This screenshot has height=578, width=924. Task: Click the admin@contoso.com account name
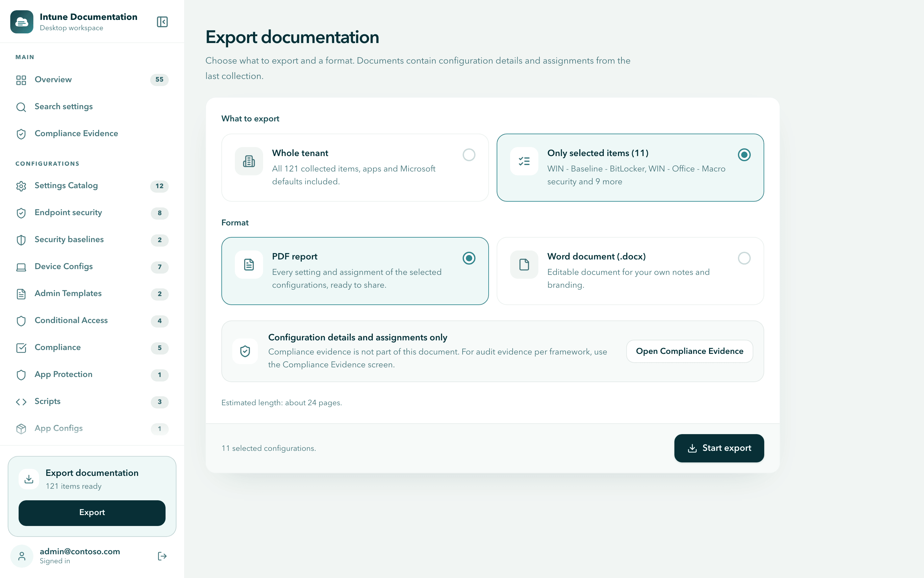80,551
